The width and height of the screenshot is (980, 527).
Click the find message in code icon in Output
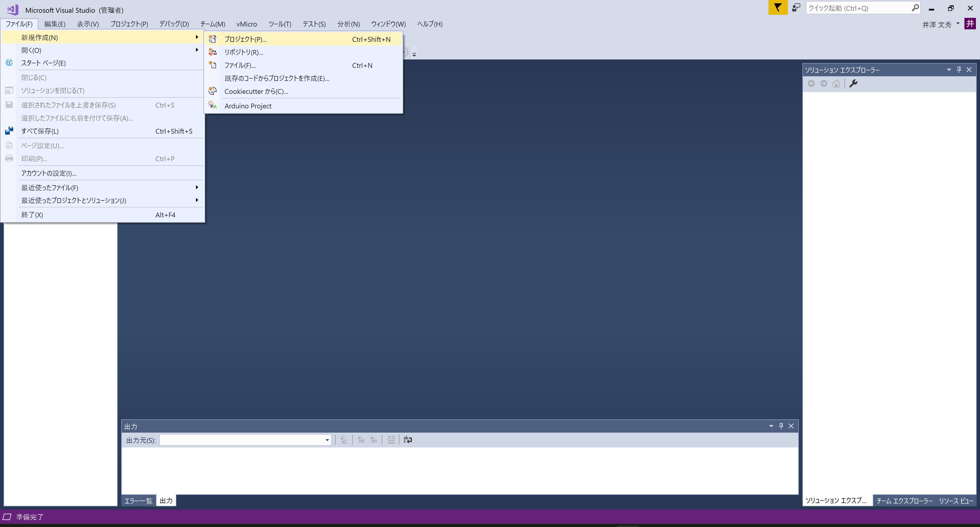tap(344, 440)
